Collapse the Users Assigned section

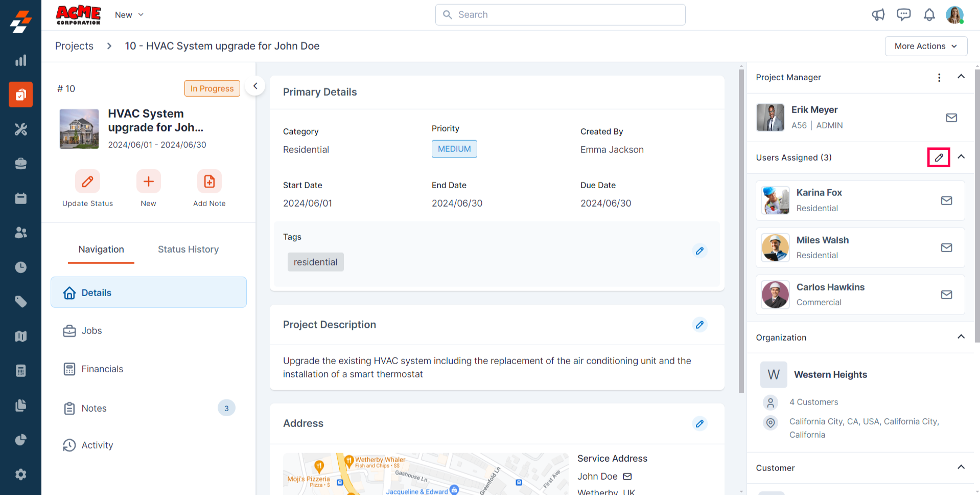click(961, 157)
